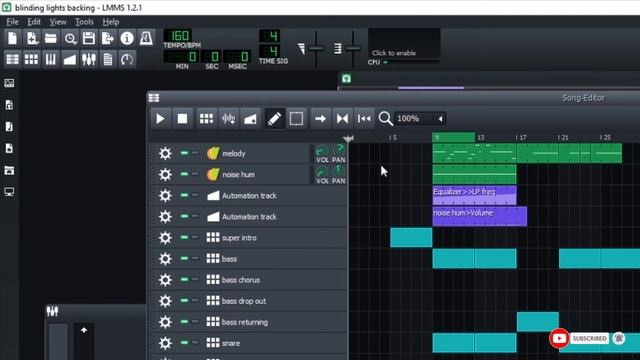Screen dimensions: 640x360
Task: Show project notes toolbar icon
Action: 108,59
